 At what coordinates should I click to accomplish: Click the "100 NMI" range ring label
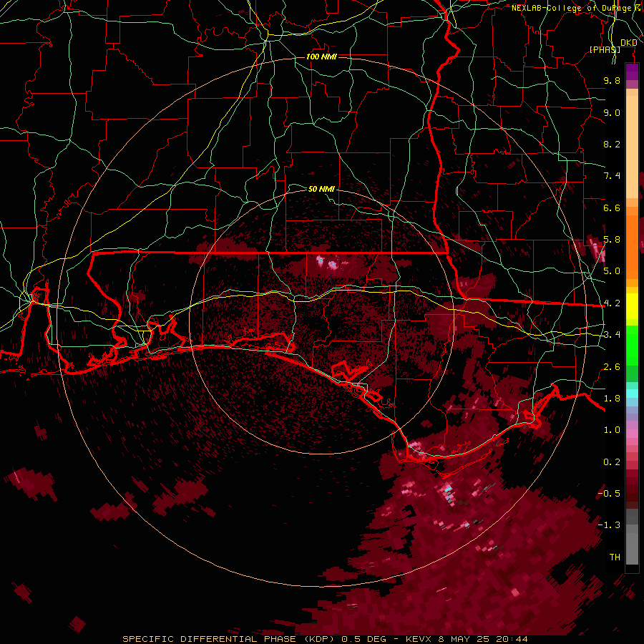(321, 57)
